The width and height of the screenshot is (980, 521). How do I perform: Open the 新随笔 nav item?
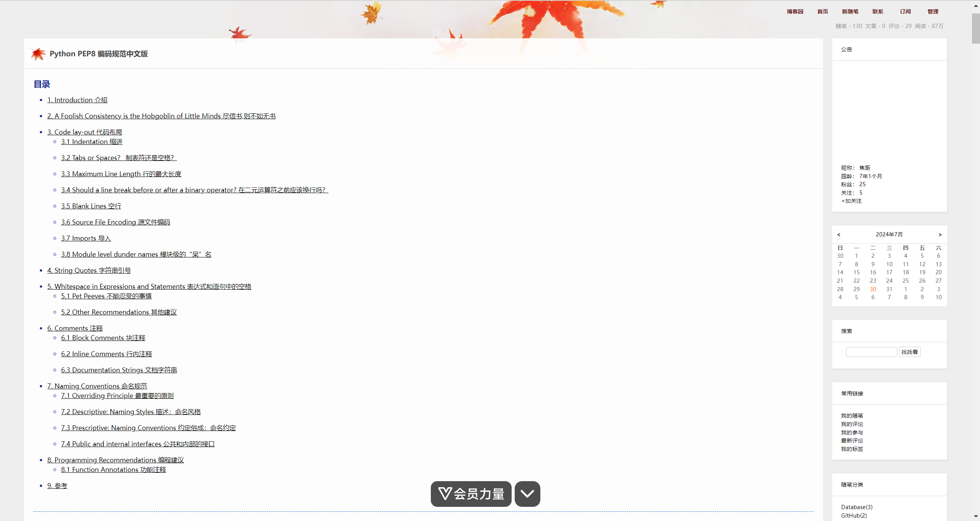point(850,11)
